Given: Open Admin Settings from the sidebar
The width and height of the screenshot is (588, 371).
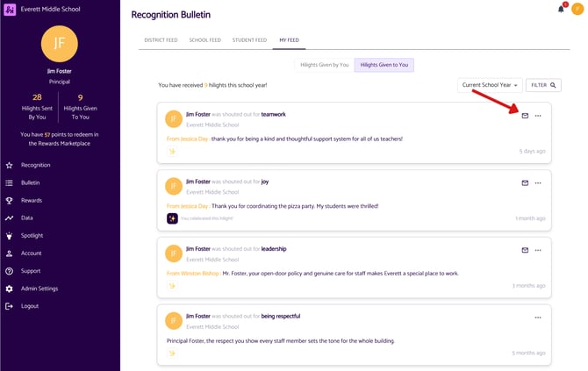Looking at the screenshot, I should tap(39, 289).
